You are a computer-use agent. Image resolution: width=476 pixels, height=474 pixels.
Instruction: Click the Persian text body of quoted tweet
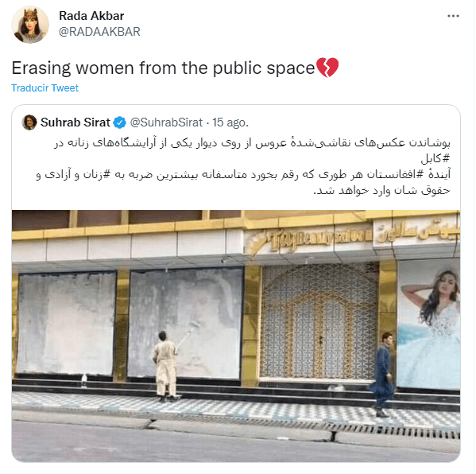243,166
